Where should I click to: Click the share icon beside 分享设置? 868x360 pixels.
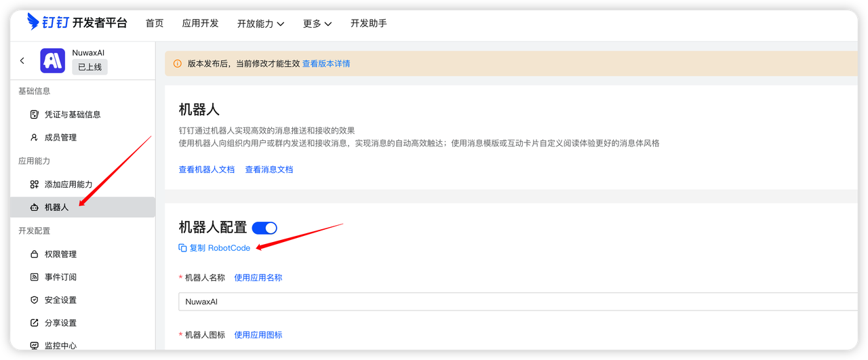[35, 323]
